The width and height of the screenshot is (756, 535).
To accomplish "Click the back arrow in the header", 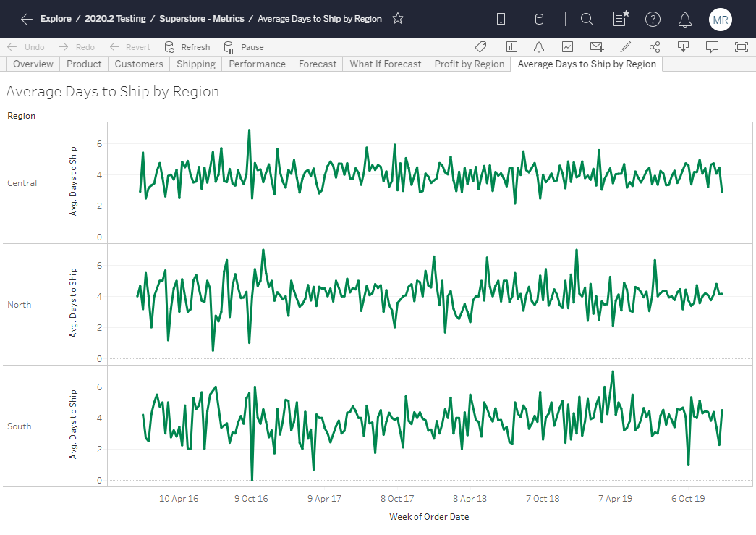I will 27,19.
